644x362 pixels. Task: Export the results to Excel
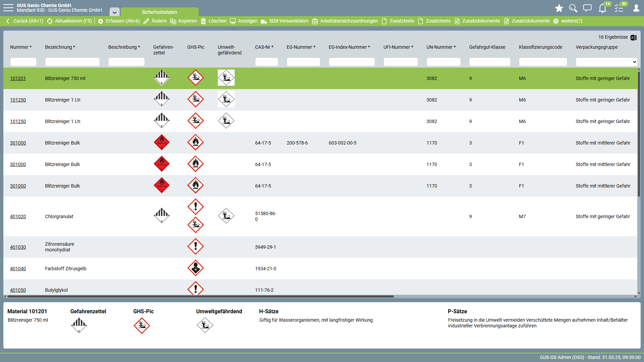(634, 37)
